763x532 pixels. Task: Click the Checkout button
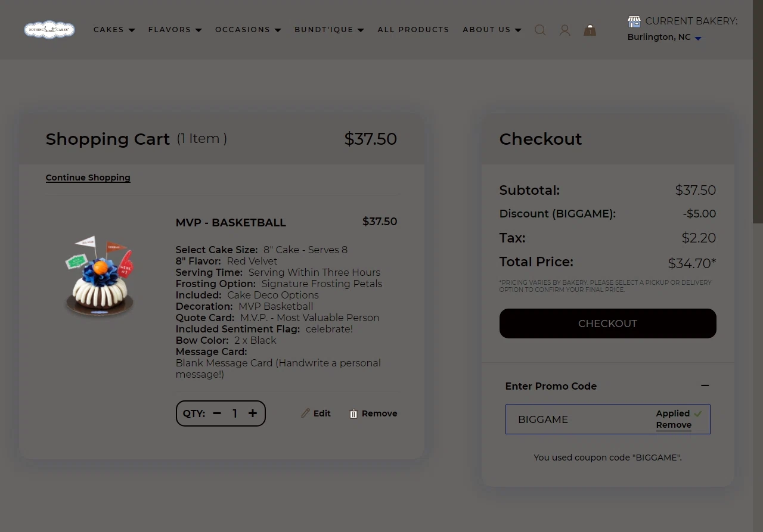[607, 323]
